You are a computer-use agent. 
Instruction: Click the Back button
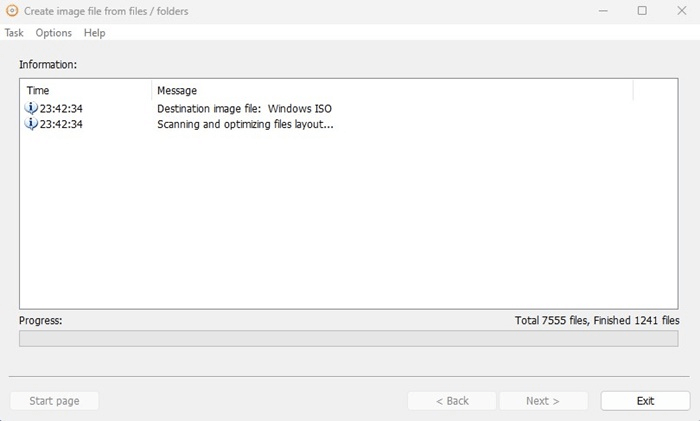(451, 401)
